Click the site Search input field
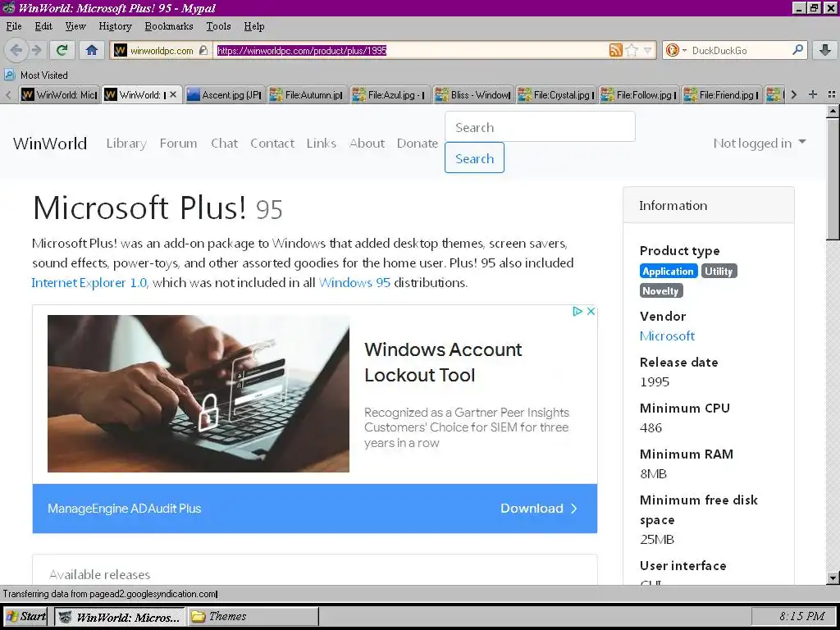Screen dimensions: 840x630 click(x=540, y=127)
